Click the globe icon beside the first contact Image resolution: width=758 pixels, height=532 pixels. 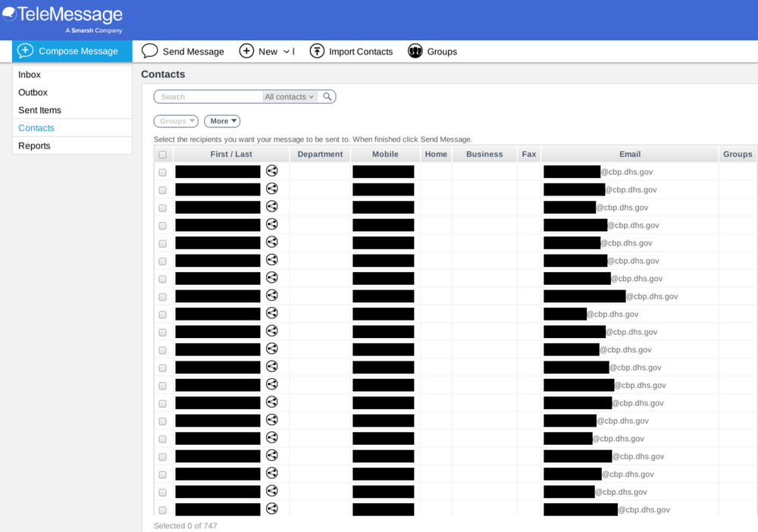[271, 171]
